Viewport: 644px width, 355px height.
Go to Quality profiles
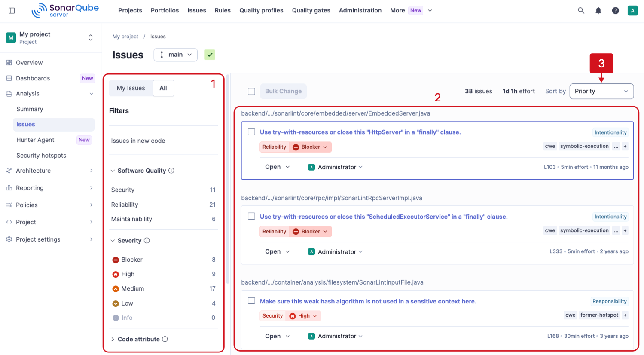click(x=261, y=10)
